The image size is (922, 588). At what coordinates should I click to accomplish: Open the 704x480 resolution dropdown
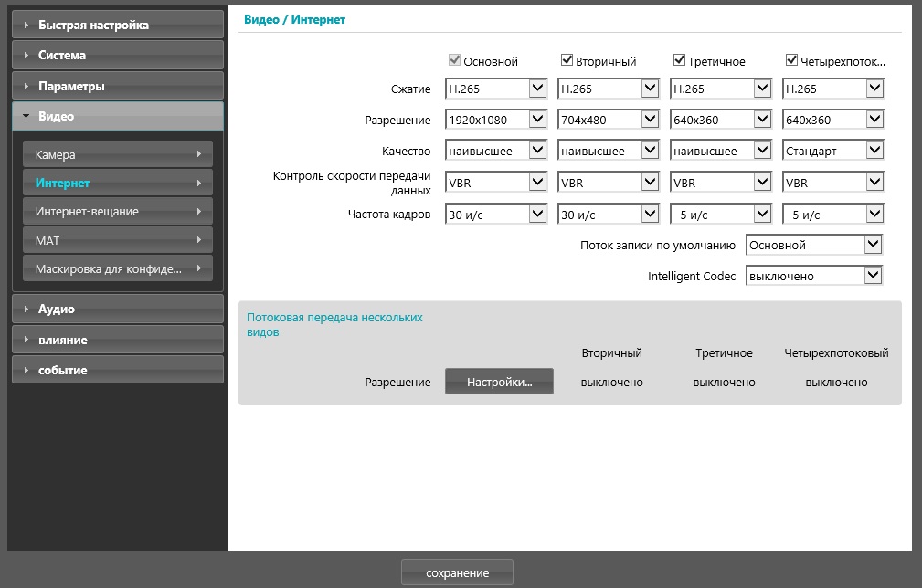tap(609, 120)
